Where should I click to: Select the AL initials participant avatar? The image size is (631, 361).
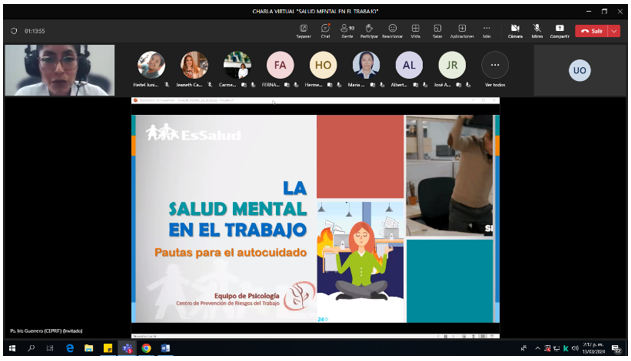(409, 65)
